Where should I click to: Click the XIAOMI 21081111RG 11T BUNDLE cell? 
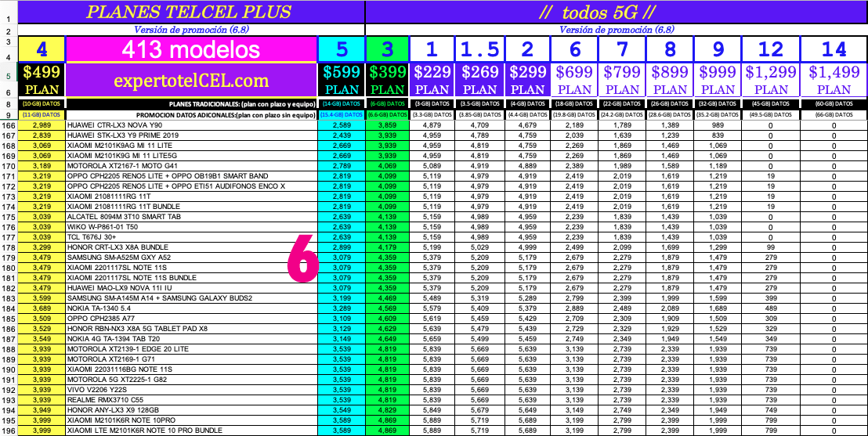point(191,207)
